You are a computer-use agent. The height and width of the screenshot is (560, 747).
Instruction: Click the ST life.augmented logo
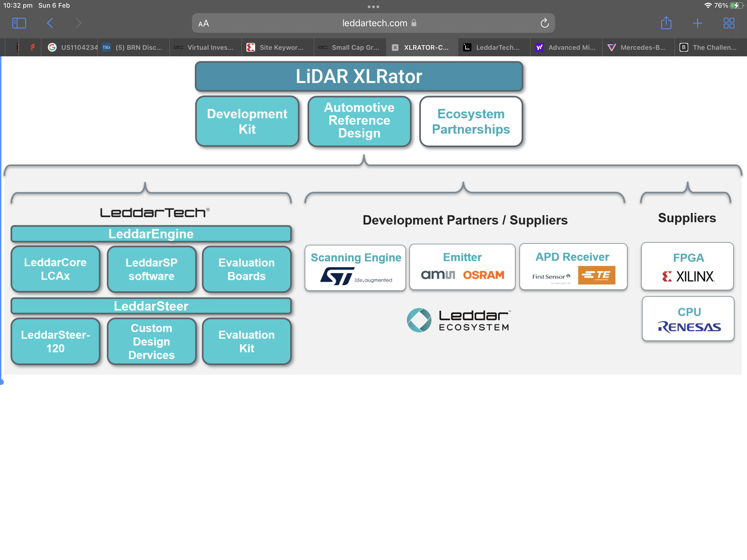click(x=356, y=276)
